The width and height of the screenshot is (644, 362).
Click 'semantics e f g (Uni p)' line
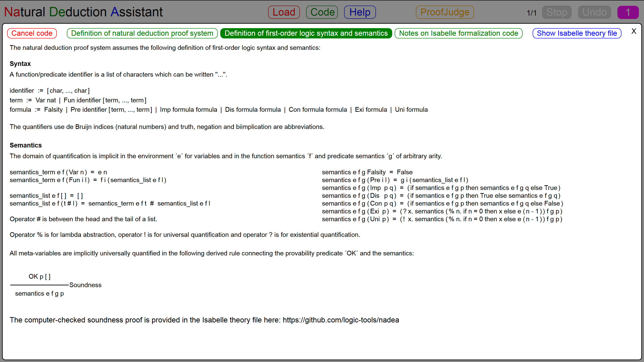442,219
